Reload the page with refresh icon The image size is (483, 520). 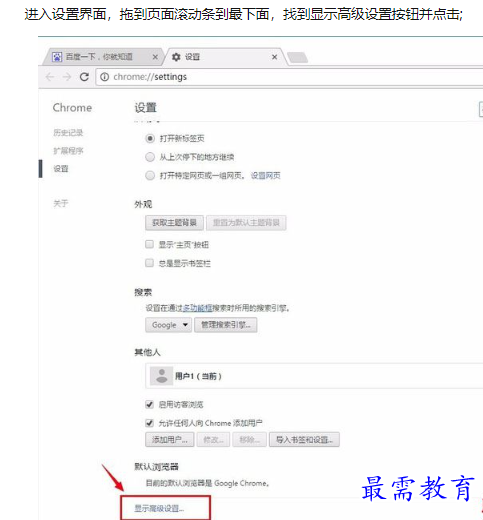click(x=84, y=77)
